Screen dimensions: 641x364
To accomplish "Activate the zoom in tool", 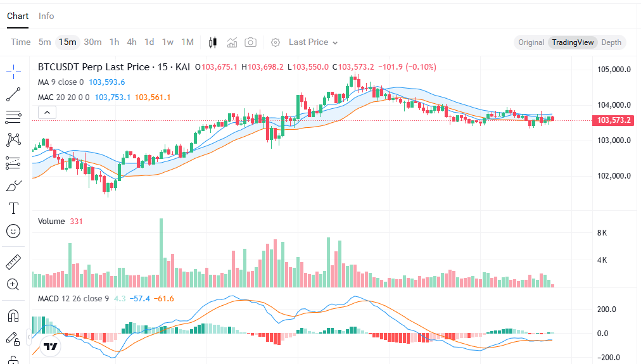I will point(13,284).
